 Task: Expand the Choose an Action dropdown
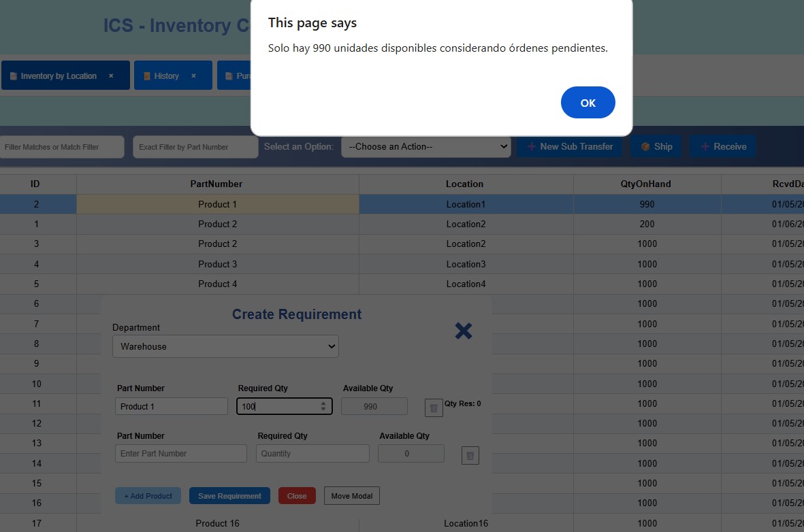pos(425,146)
